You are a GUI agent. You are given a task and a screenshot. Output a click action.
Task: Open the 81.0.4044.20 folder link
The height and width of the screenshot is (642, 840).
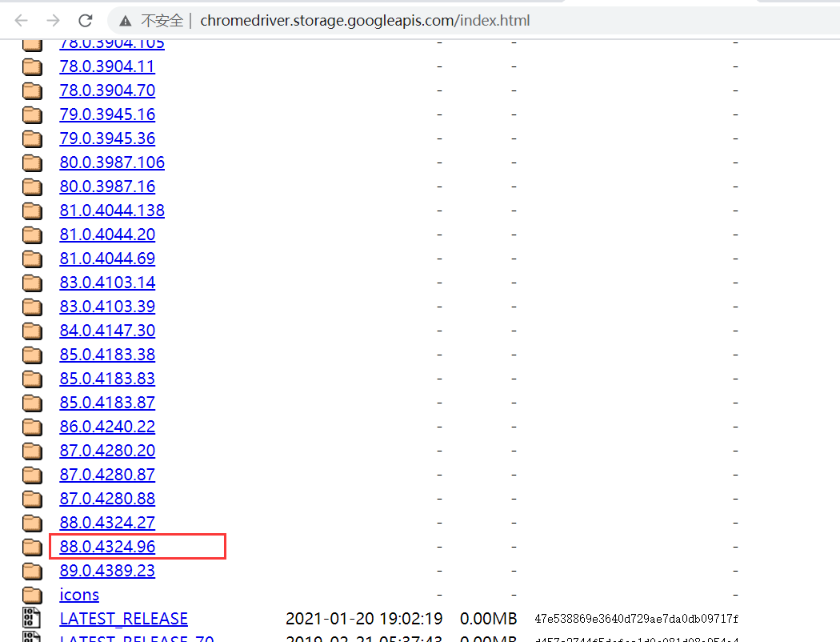(x=107, y=235)
